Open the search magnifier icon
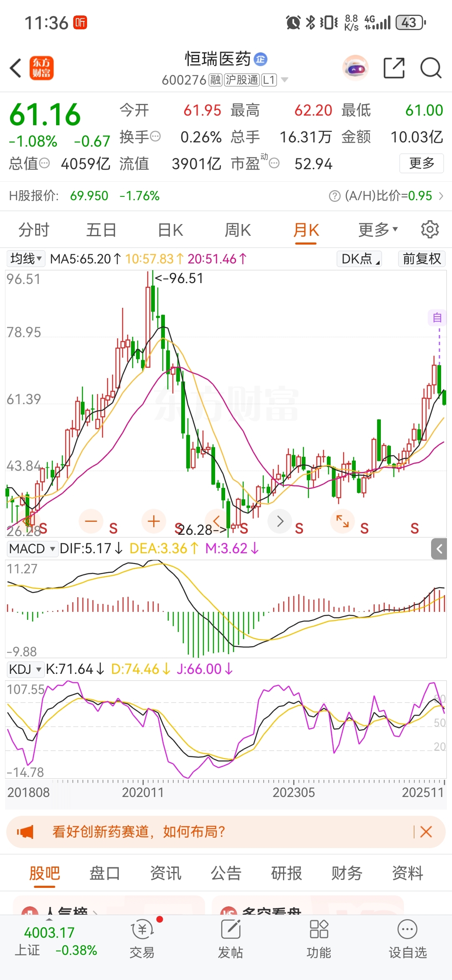The width and height of the screenshot is (452, 980). tap(431, 68)
